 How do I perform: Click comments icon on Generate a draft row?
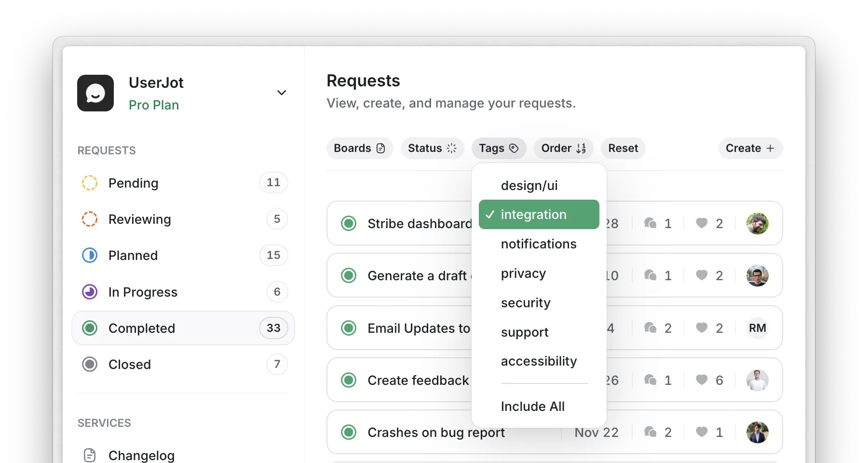[651, 275]
